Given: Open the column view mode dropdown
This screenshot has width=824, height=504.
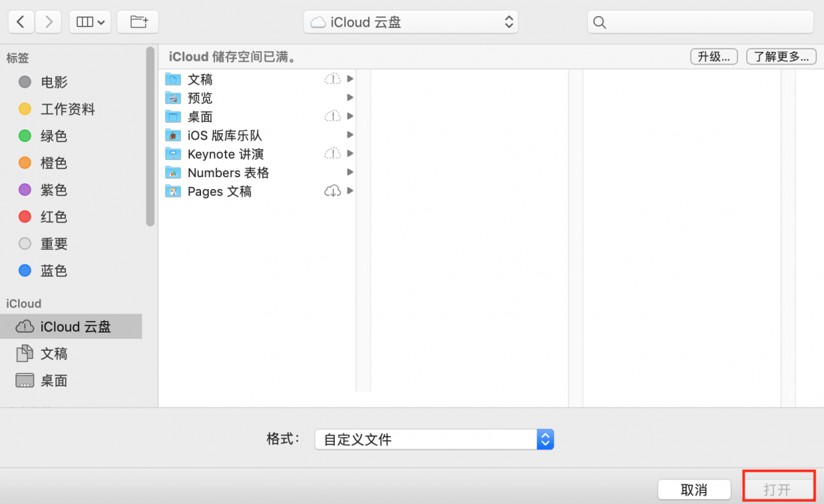Looking at the screenshot, I should (90, 22).
